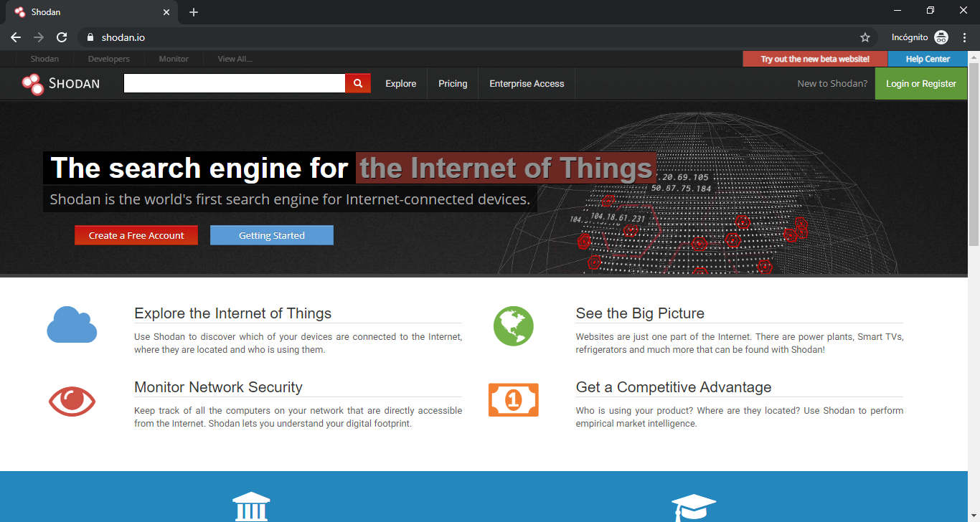Click the Incognito profile icon
980x522 pixels.
point(941,37)
